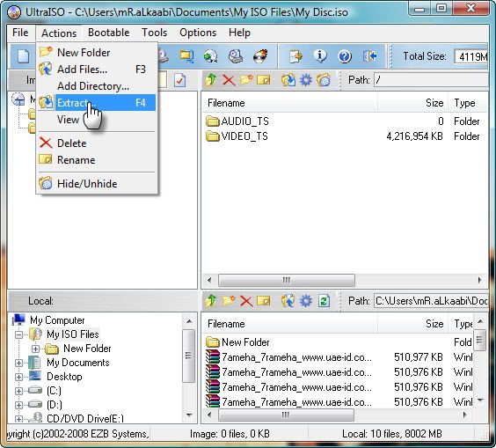This screenshot has width=496, height=448.
Task: Click the gear Properties icon in the image pane toolbar
Action: tap(305, 80)
